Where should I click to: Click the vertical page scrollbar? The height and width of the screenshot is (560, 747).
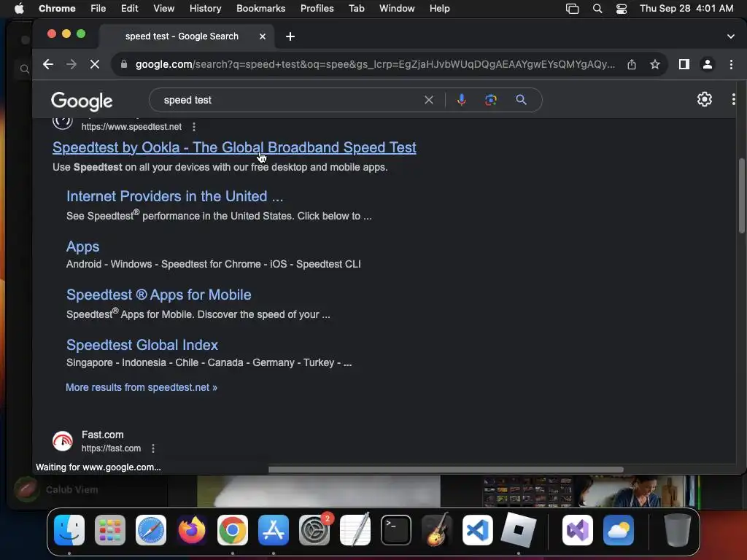(x=741, y=195)
